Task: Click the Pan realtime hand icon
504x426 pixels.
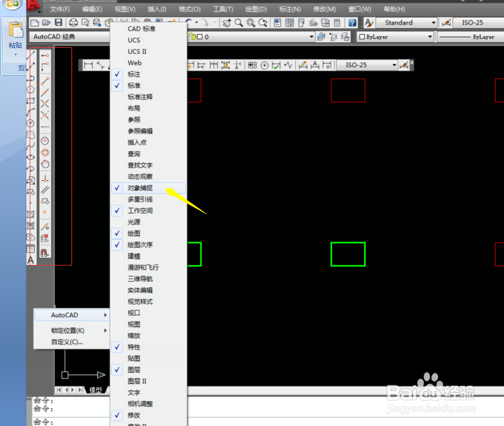Action: click(227, 23)
